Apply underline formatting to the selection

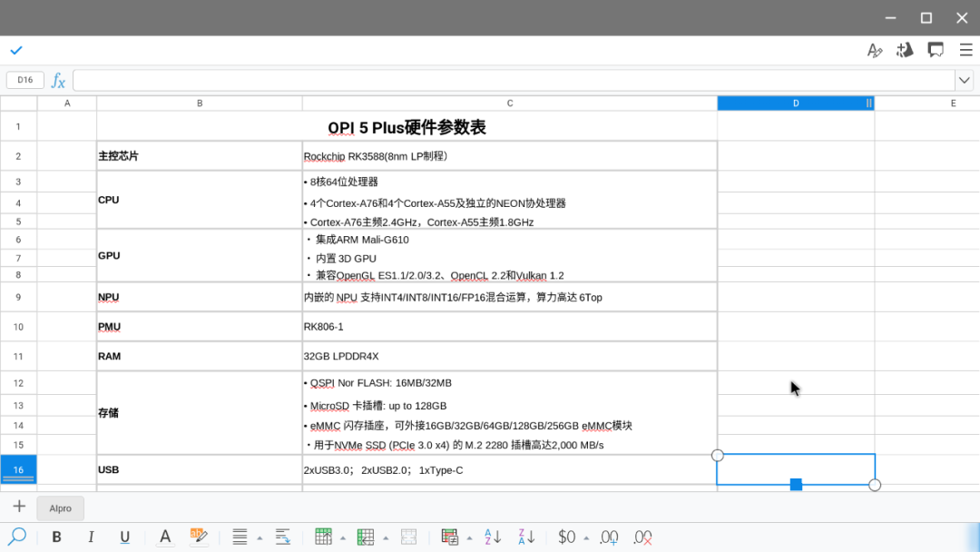(x=124, y=537)
